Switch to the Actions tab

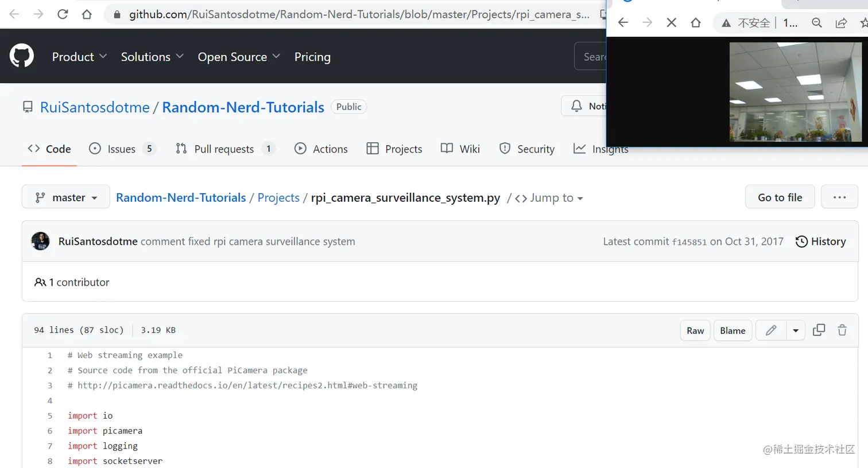321,149
